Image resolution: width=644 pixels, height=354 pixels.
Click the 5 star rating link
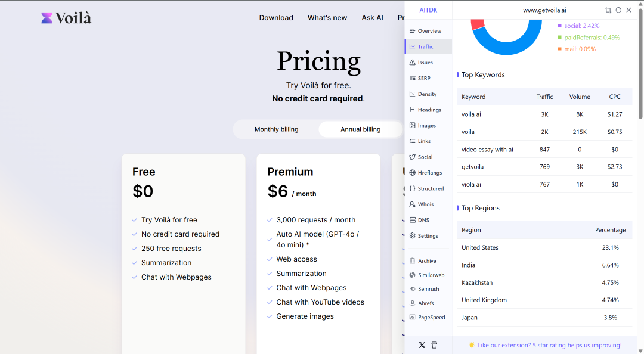[x=550, y=346]
